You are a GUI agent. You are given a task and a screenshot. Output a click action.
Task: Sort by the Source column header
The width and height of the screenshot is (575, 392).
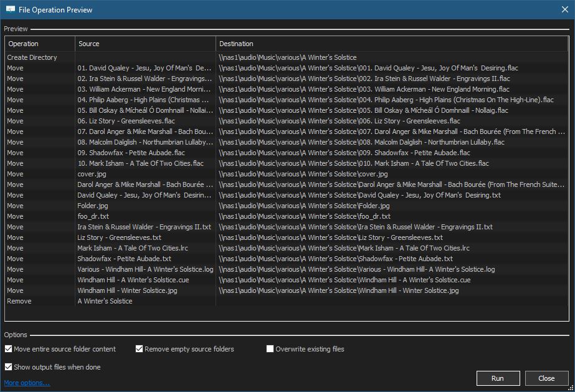(145, 44)
